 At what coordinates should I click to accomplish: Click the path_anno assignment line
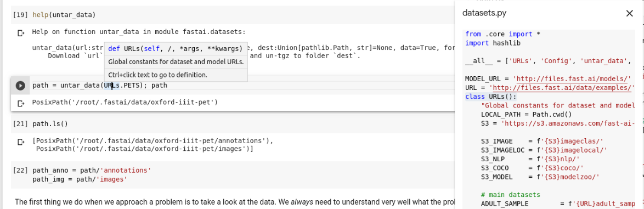coord(92,170)
